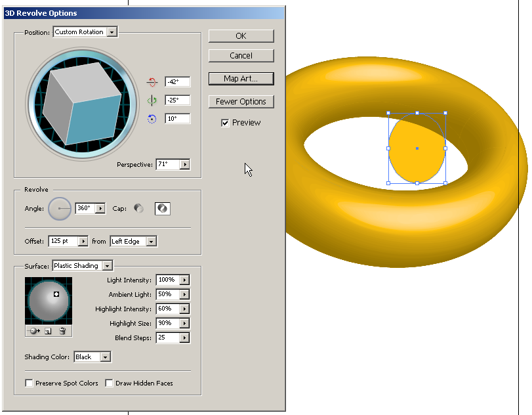Add a new light to the sphere

point(48,331)
